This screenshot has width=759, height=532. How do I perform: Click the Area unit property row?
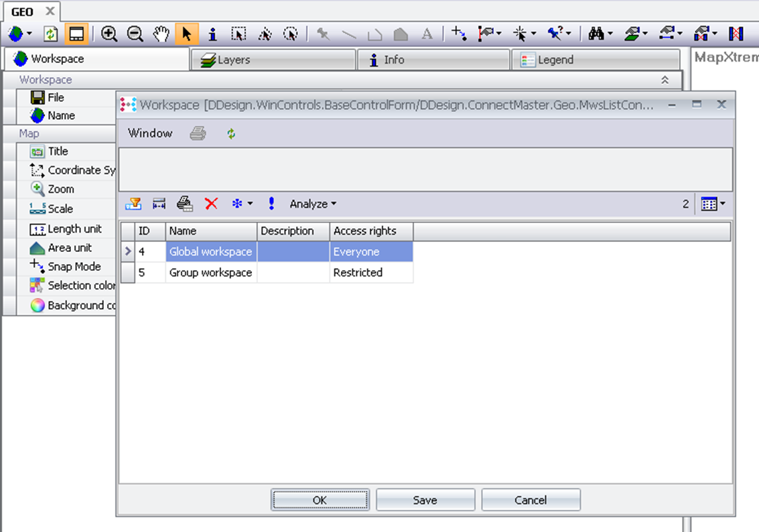click(x=66, y=247)
